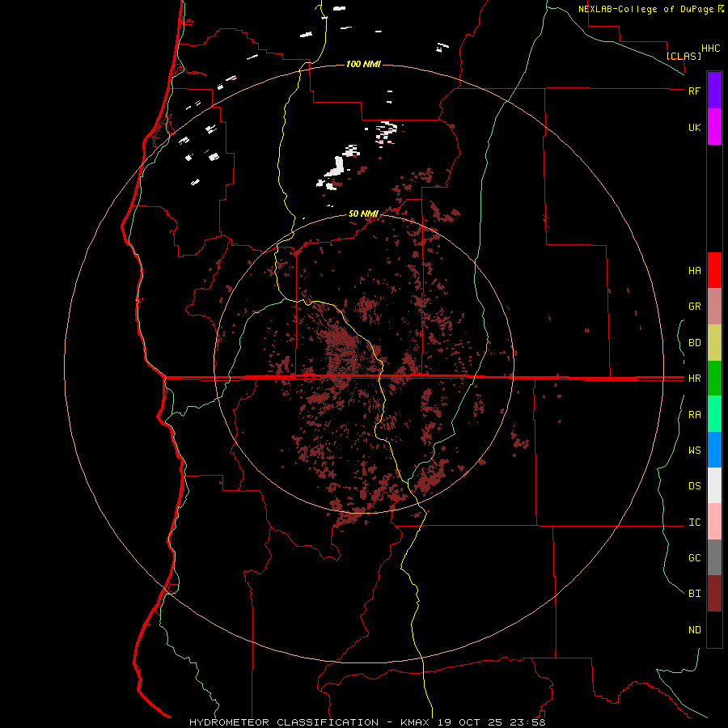Click the GR legend label
The width and height of the screenshot is (728, 728).
tap(694, 307)
